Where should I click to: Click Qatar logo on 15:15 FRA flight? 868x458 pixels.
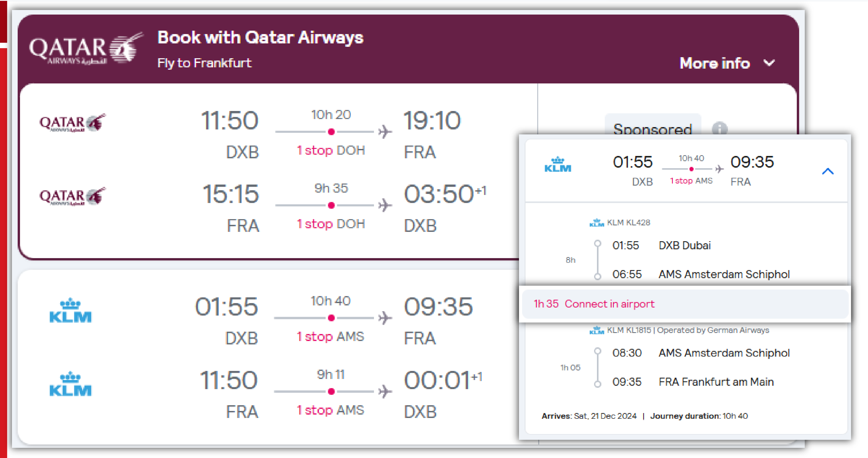tap(72, 197)
